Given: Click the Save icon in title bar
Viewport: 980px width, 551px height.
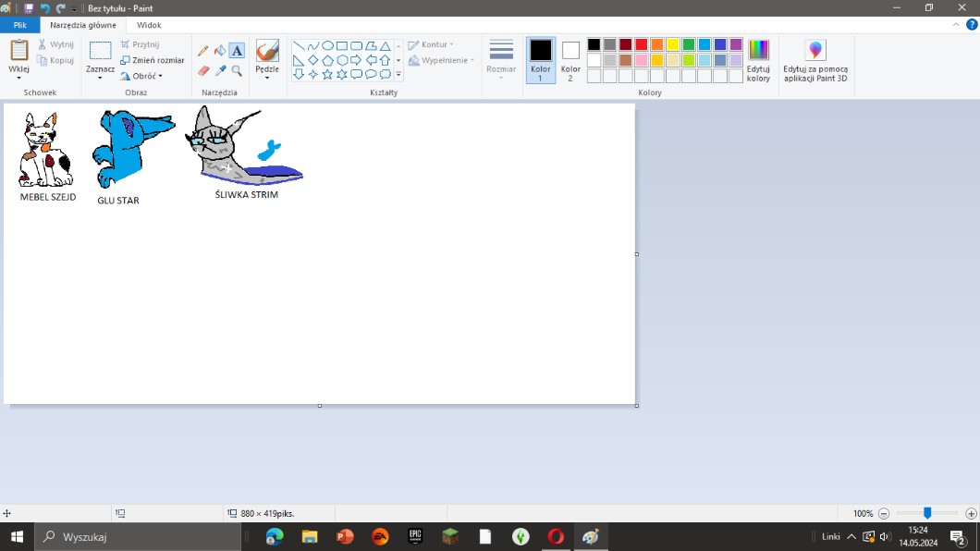Looking at the screenshot, I should 29,8.
